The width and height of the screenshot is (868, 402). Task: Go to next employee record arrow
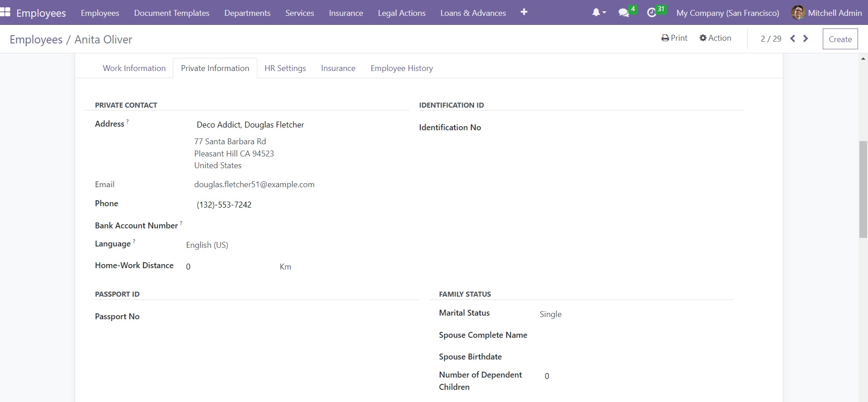pos(806,38)
